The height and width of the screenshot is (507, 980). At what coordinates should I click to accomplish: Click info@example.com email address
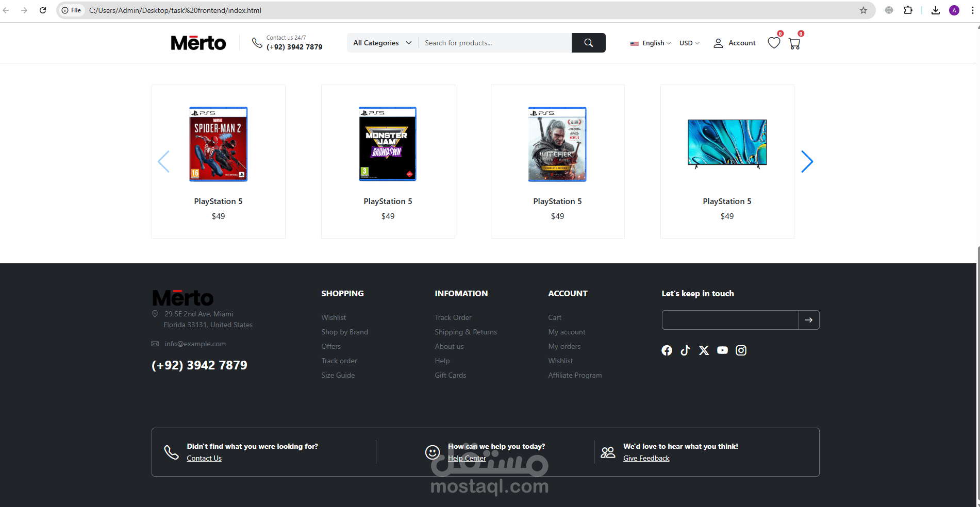pos(195,344)
